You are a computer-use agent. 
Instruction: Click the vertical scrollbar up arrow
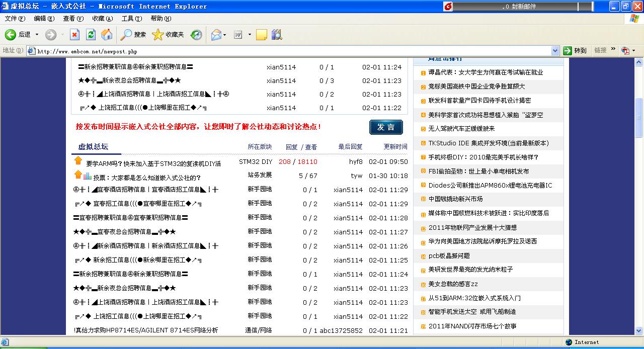(639, 62)
